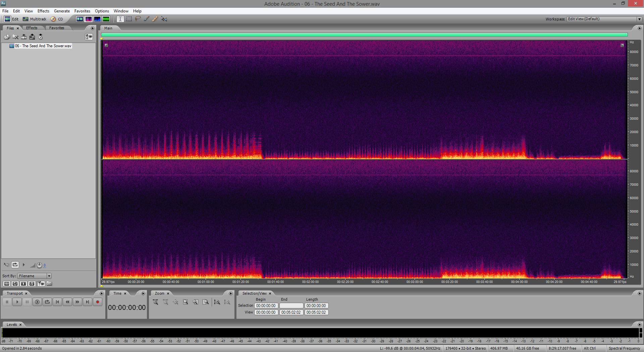Viewport: 644px width, 352px height.
Task: Close the selected file in Files panel
Action: click(15, 37)
